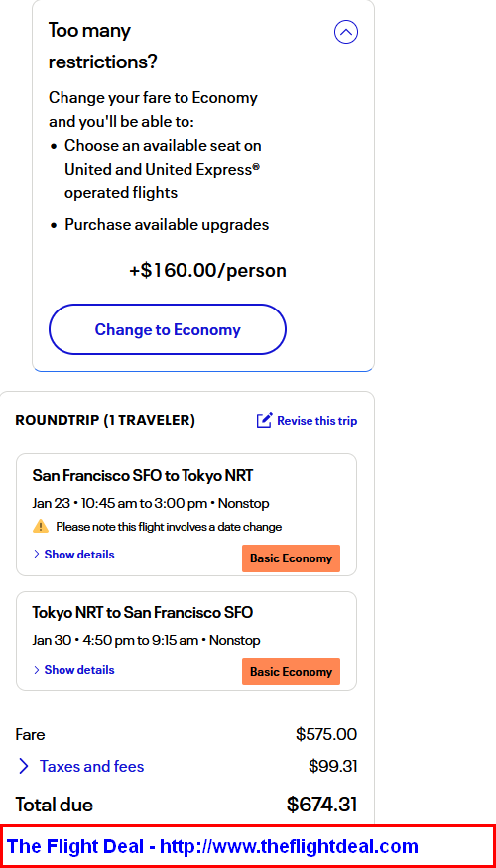Click the chevron beside outbound Show details
This screenshot has width=496, height=868.
click(37, 555)
